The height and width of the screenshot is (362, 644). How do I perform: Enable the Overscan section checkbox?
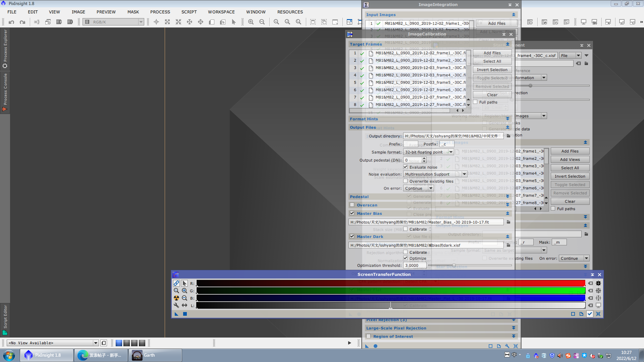pos(352,205)
